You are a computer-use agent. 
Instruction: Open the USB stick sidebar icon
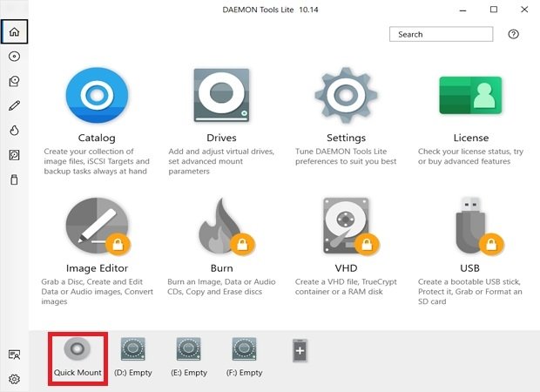point(14,179)
